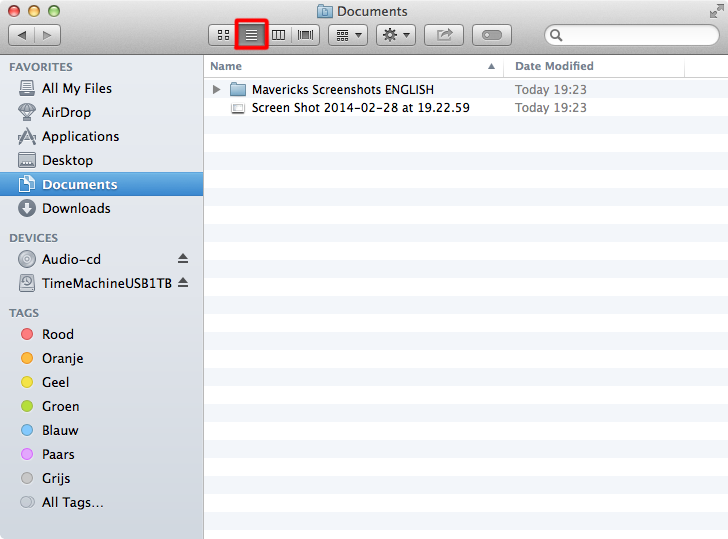Filter by the yellow Geel tag

coord(101,383)
